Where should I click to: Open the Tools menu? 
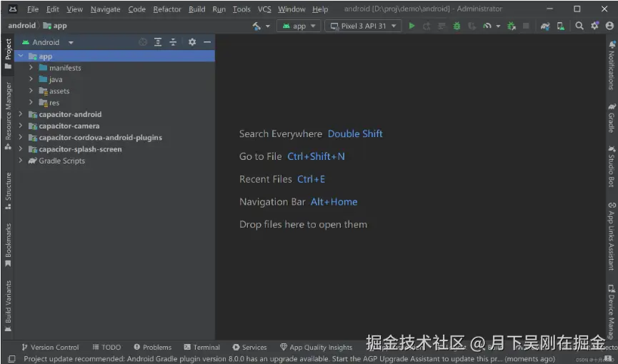click(241, 9)
